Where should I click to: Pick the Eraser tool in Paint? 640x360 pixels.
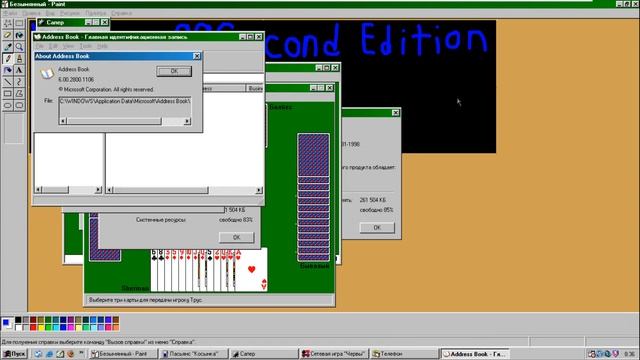coord(8,35)
